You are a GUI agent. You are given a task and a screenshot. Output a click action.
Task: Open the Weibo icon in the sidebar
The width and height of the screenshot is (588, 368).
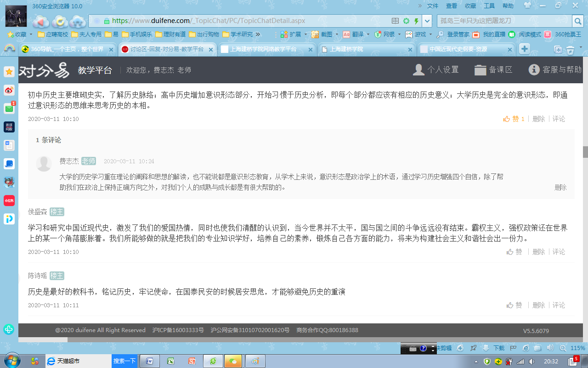[9, 90]
